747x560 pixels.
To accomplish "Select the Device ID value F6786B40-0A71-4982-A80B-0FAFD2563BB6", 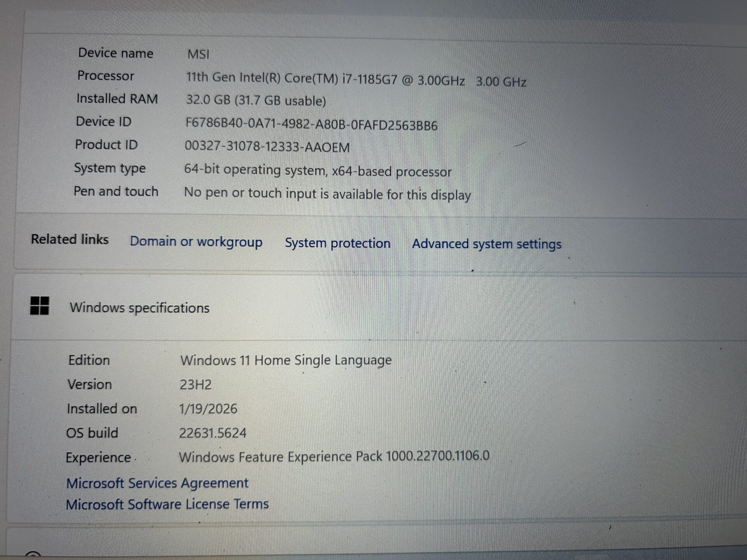I will (311, 124).
